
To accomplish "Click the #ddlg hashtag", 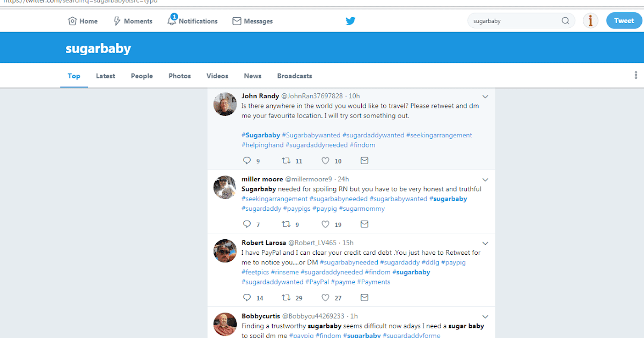I will [x=430, y=262].
